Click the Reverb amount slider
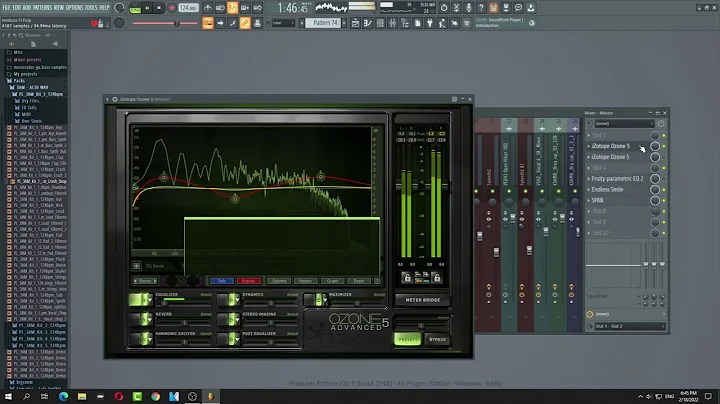This screenshot has width=720, height=404. click(x=184, y=323)
